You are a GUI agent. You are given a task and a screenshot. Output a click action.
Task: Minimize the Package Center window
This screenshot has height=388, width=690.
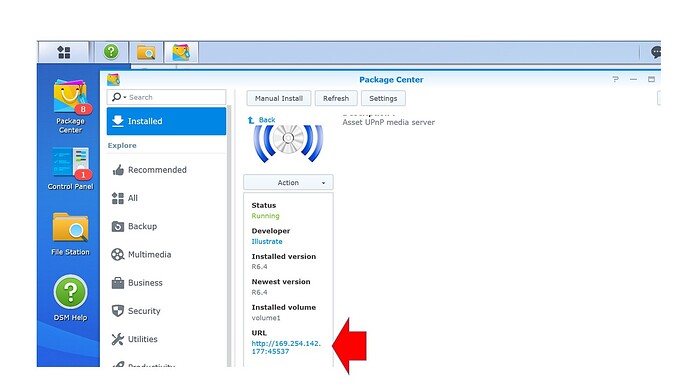pyautogui.click(x=633, y=79)
